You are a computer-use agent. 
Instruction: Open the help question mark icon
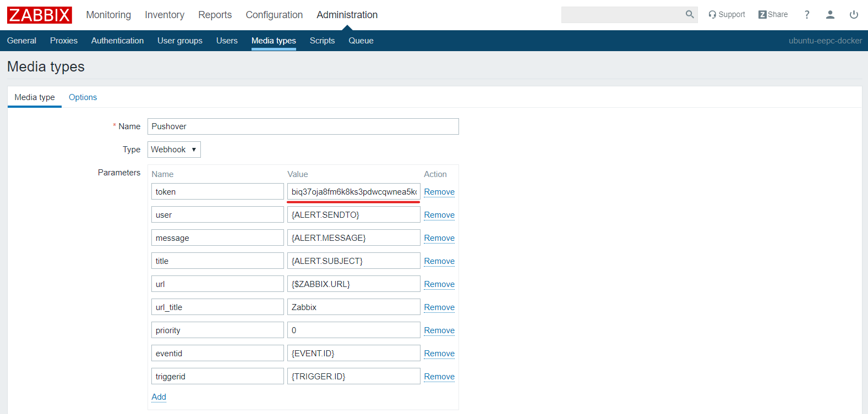pos(806,15)
